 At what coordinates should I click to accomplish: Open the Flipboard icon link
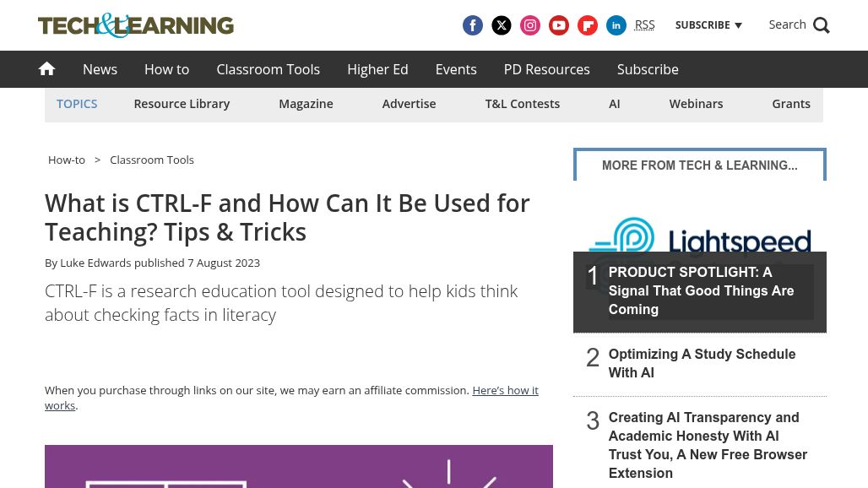coord(588,25)
